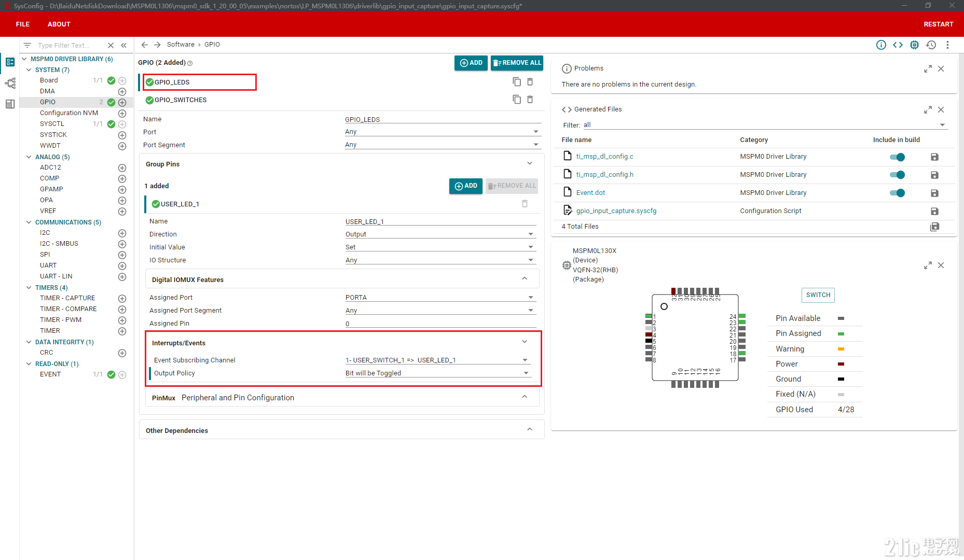
Task: Add a new GPIO group
Action: tap(471, 63)
